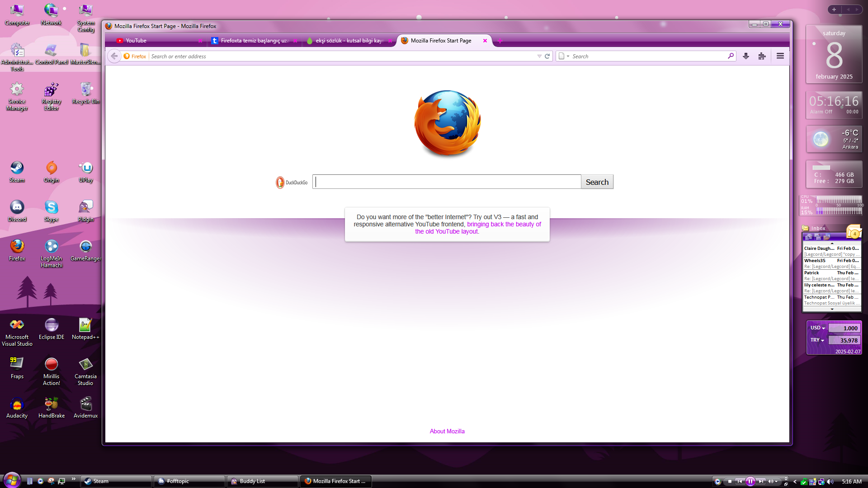Pause playback in taskbar media player
This screenshot has height=488, width=868.
click(x=750, y=481)
